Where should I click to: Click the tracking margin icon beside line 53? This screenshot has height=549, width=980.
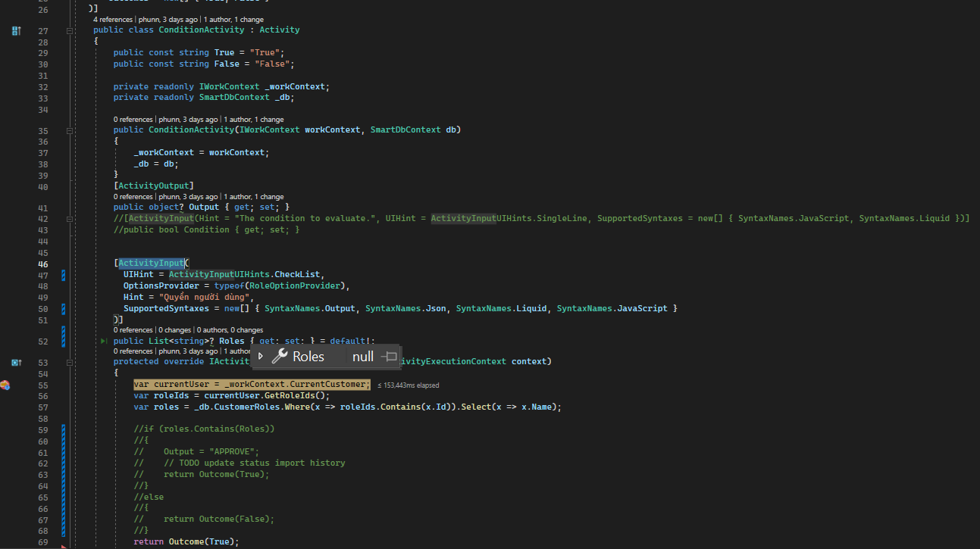click(x=15, y=362)
